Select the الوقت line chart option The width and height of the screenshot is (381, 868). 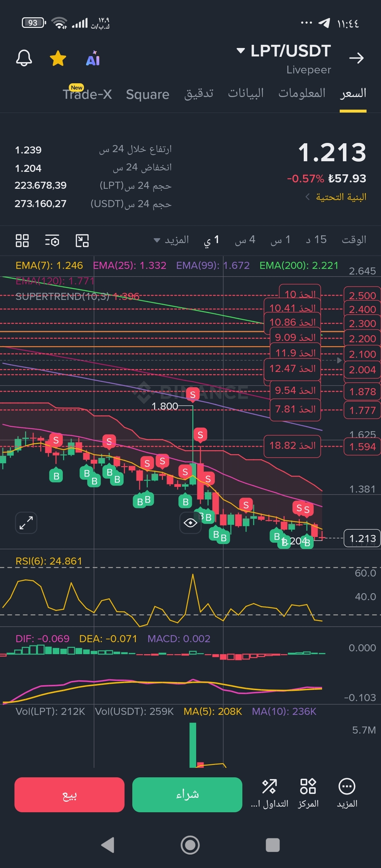pos(354,240)
